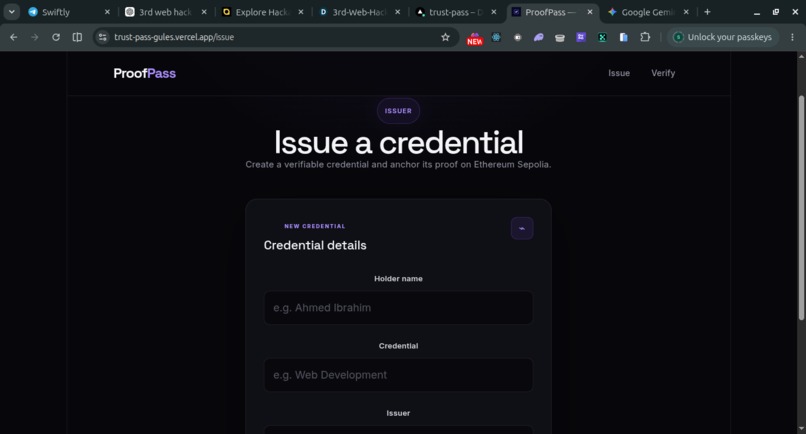Click the grey bucket-shaped extension icon
Image resolution: width=806 pixels, height=434 pixels.
[560, 37]
